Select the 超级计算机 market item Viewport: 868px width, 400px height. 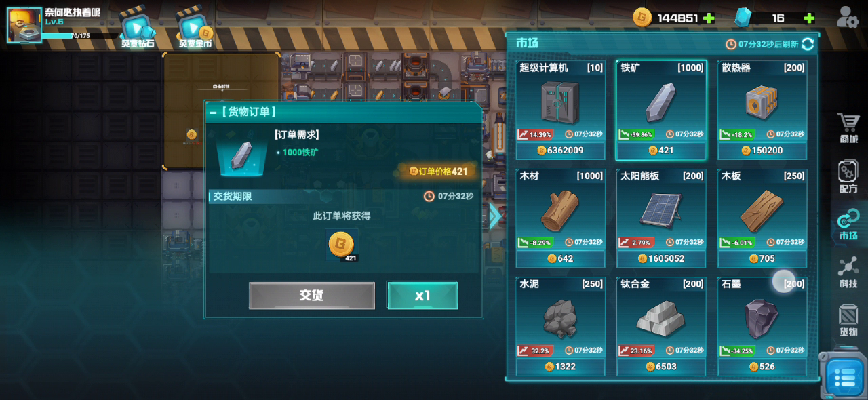pyautogui.click(x=561, y=110)
